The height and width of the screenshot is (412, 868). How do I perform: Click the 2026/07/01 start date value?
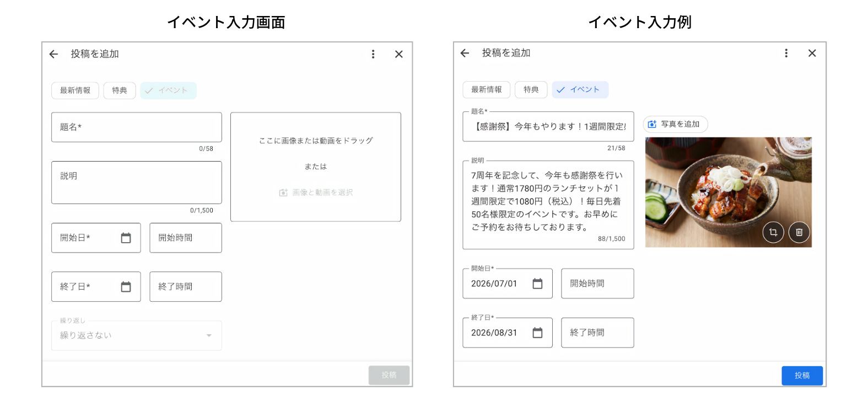click(494, 283)
